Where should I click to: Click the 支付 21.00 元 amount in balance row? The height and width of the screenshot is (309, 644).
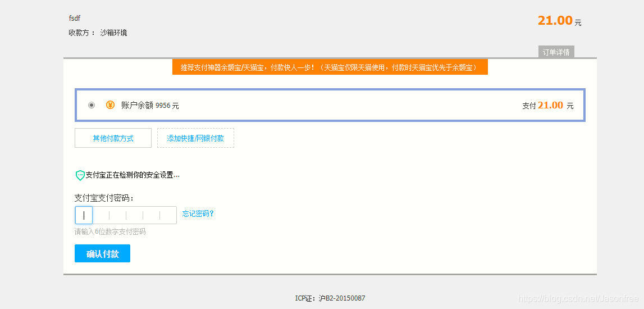(x=548, y=106)
